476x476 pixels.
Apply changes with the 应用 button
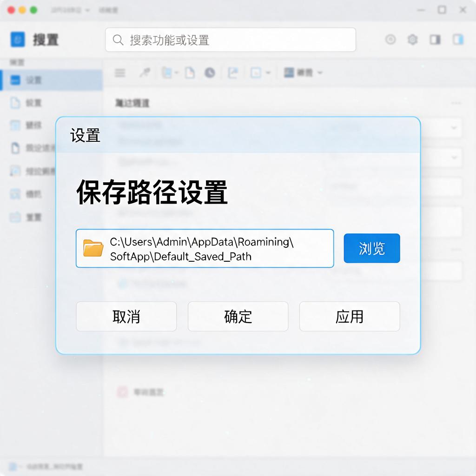[x=350, y=316]
